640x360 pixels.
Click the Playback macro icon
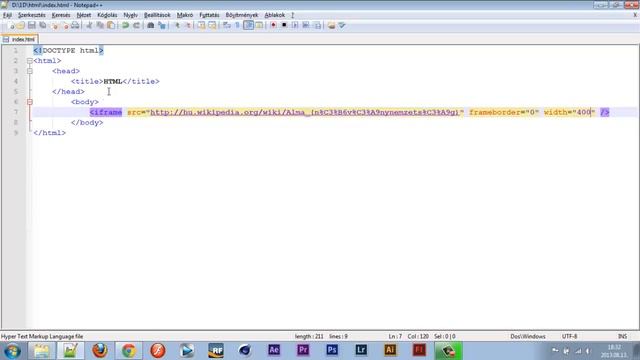(295, 25)
